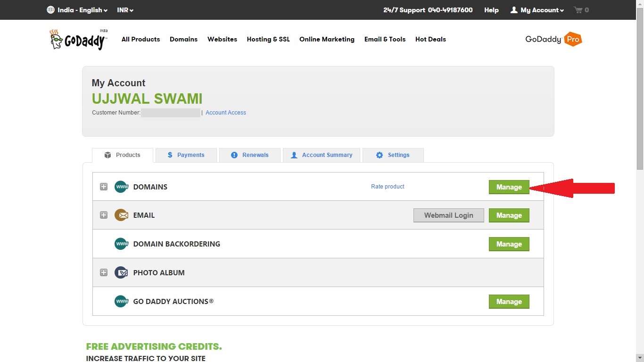This screenshot has width=644, height=362.
Task: Open the Online Marketing menu
Action: (327, 39)
